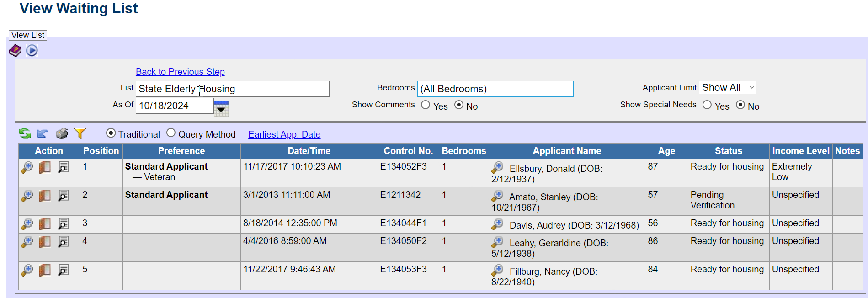This screenshot has height=298, width=868.
Task: Follow the Back to Previous Step link
Action: (x=180, y=72)
